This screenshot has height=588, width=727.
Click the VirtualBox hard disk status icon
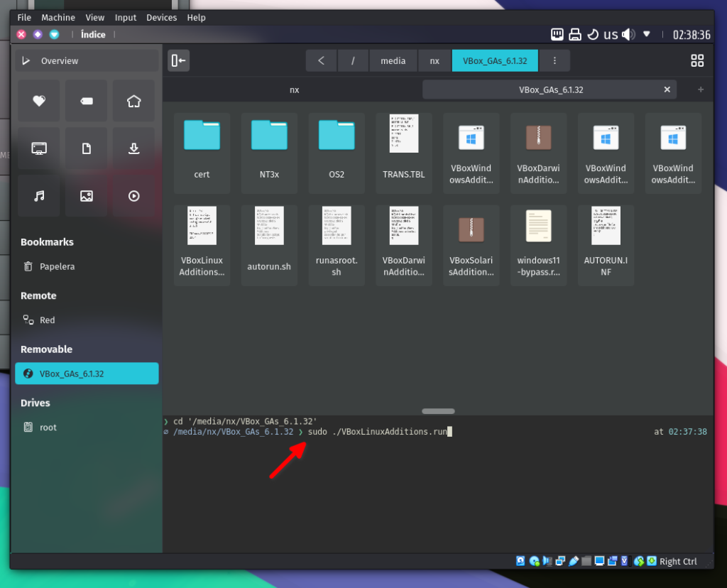pyautogui.click(x=520, y=561)
